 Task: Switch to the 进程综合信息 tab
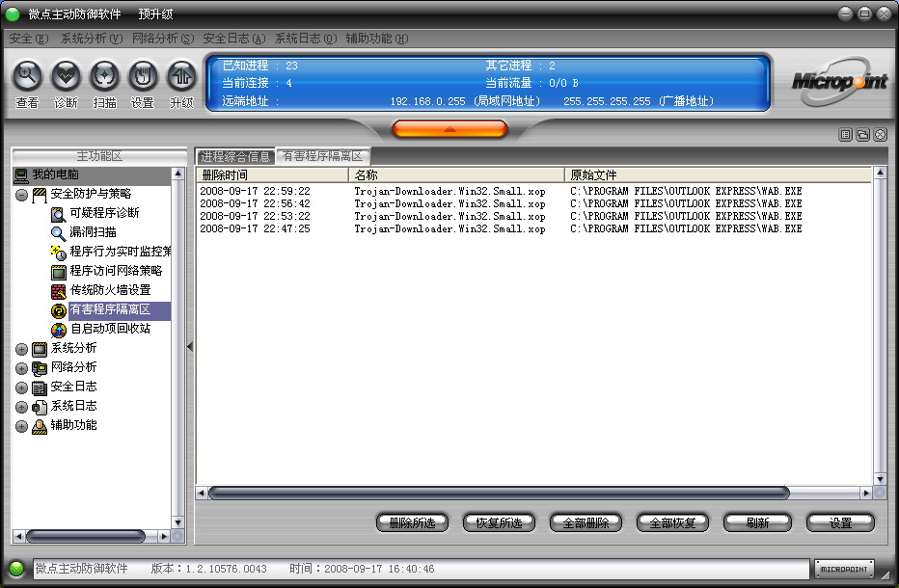pos(235,156)
